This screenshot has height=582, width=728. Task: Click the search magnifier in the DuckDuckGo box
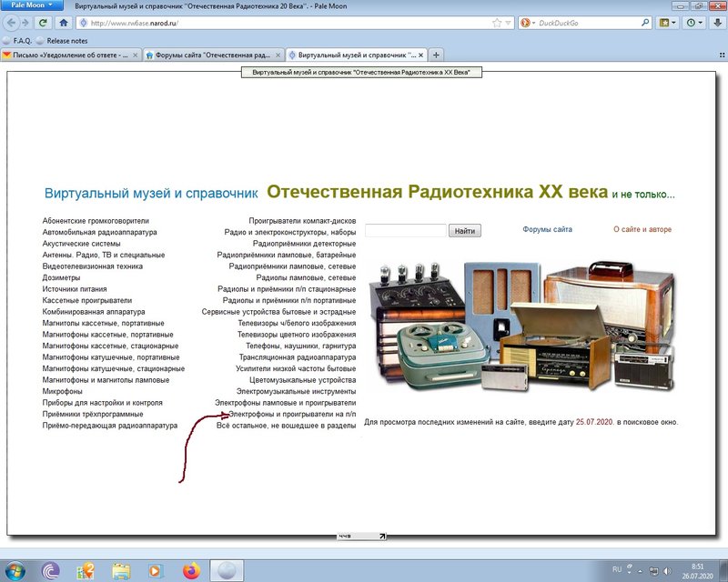pyautogui.click(x=645, y=22)
